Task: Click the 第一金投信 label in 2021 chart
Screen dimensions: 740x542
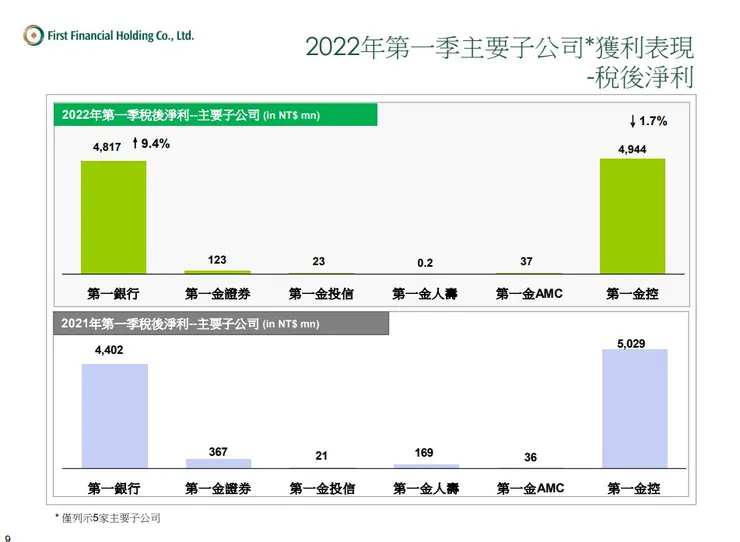Action: 322,488
